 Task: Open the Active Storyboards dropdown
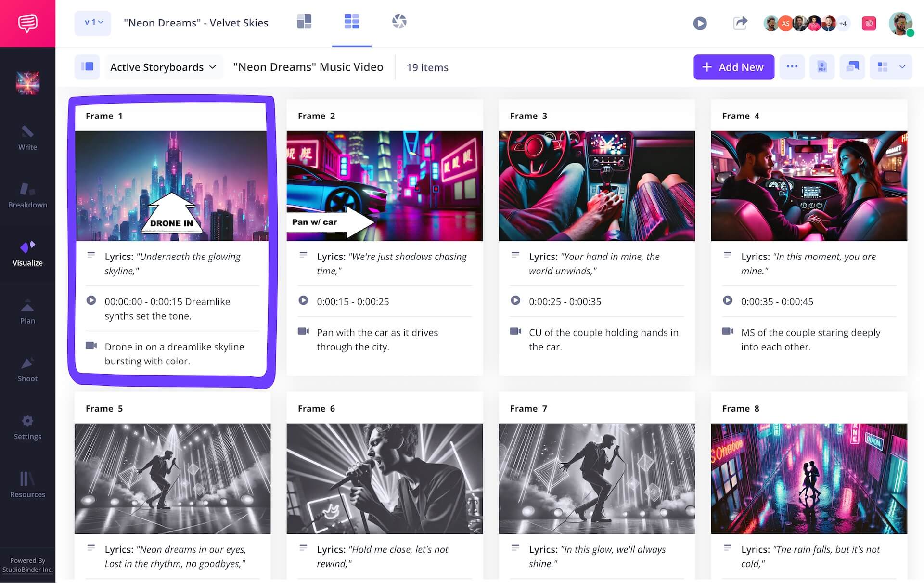tap(164, 67)
